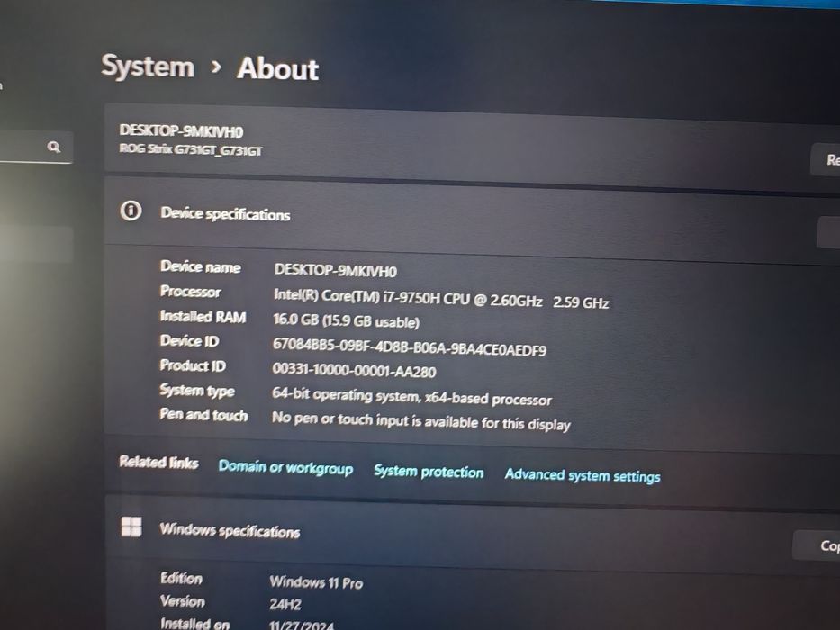840x630 pixels.
Task: Click the Pen and touch label
Action: click(x=203, y=415)
